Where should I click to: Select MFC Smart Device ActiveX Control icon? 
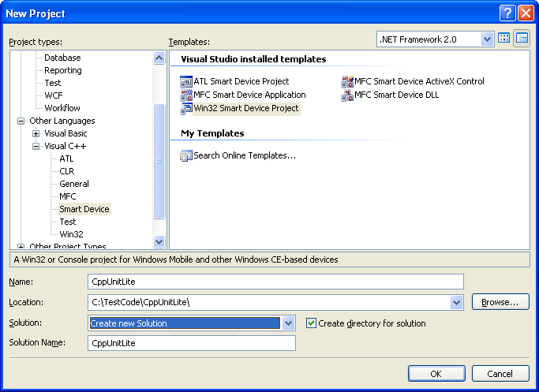click(x=347, y=82)
